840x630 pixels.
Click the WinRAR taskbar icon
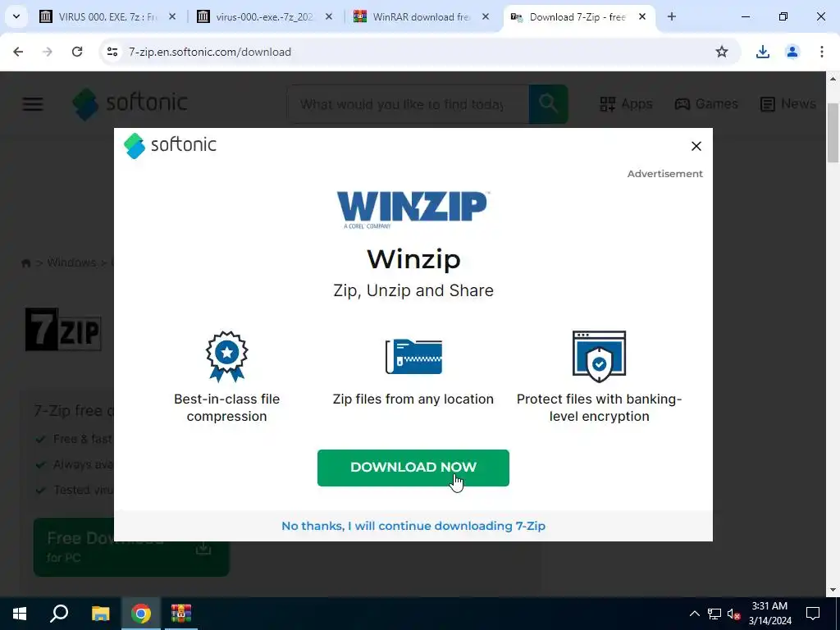pos(181,614)
